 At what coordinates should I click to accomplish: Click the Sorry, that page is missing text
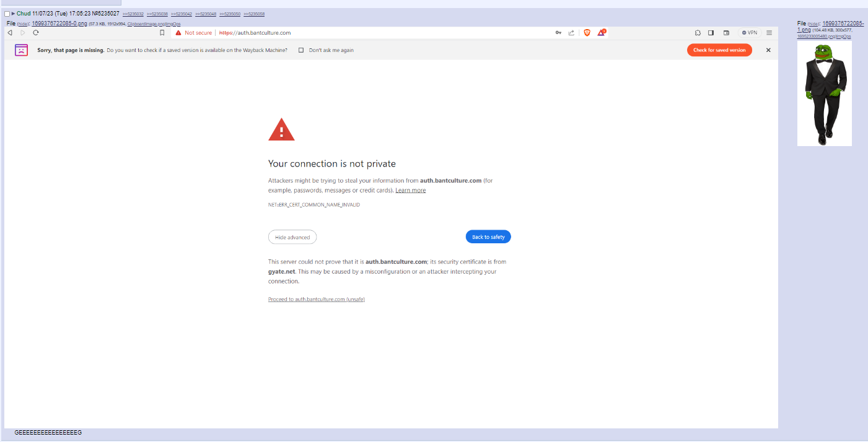[71, 50]
